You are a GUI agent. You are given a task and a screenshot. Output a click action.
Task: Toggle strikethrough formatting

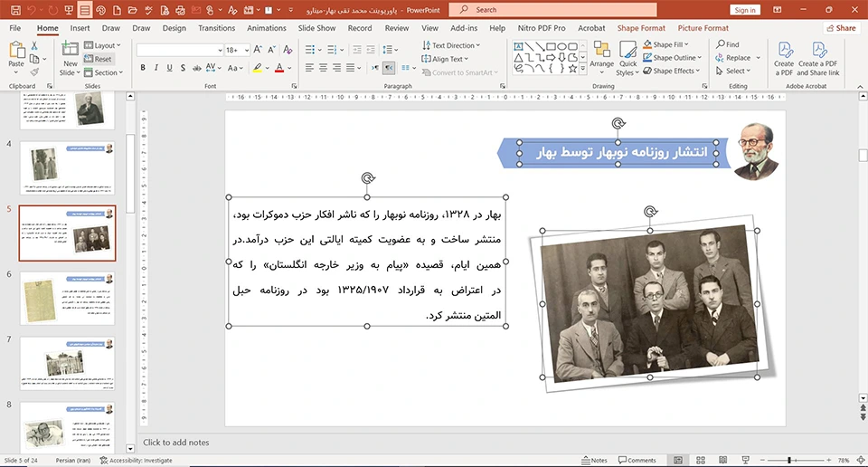(196, 68)
